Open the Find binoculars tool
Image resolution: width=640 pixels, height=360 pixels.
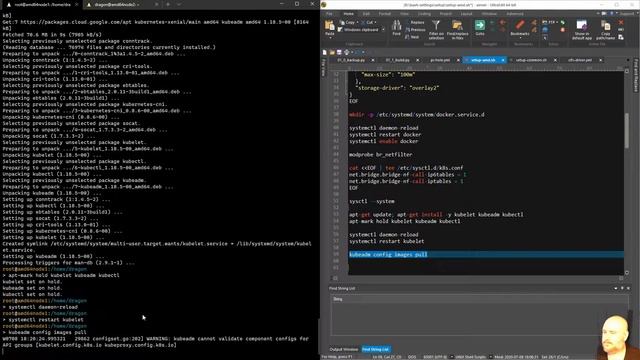tap(396, 27)
